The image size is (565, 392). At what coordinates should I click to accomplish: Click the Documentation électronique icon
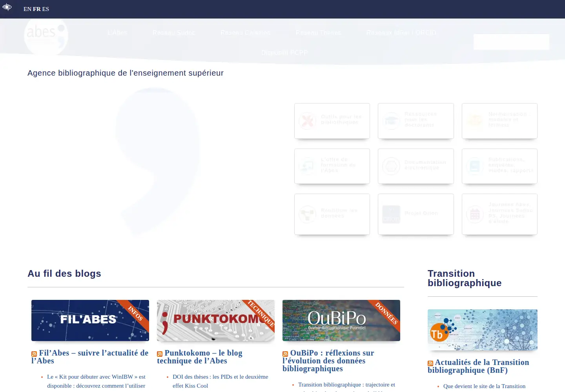[x=391, y=166]
